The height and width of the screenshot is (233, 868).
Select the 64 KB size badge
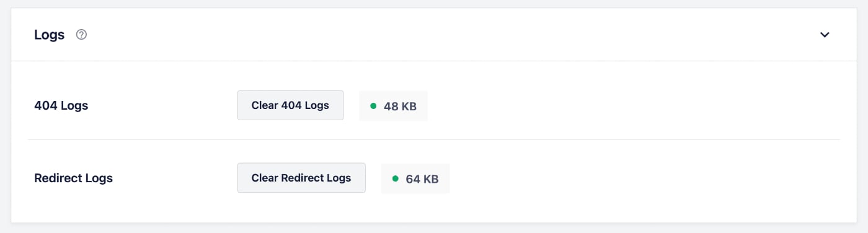coord(415,178)
